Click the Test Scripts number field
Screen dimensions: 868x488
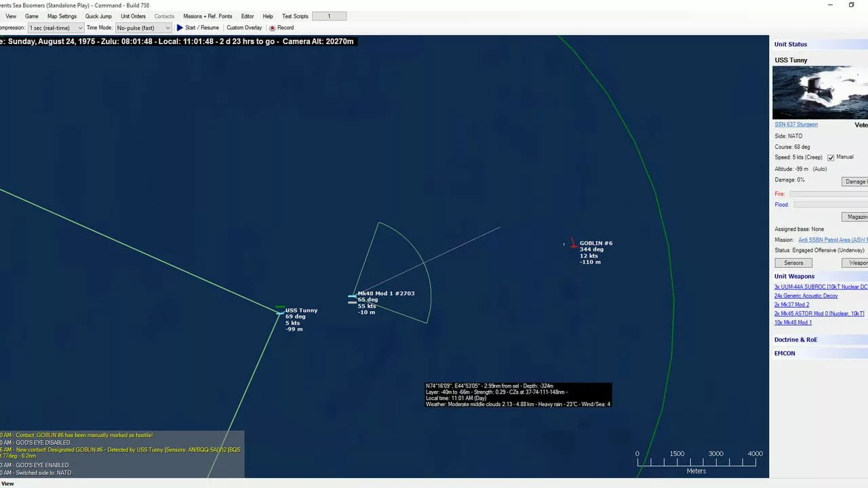pyautogui.click(x=329, y=16)
